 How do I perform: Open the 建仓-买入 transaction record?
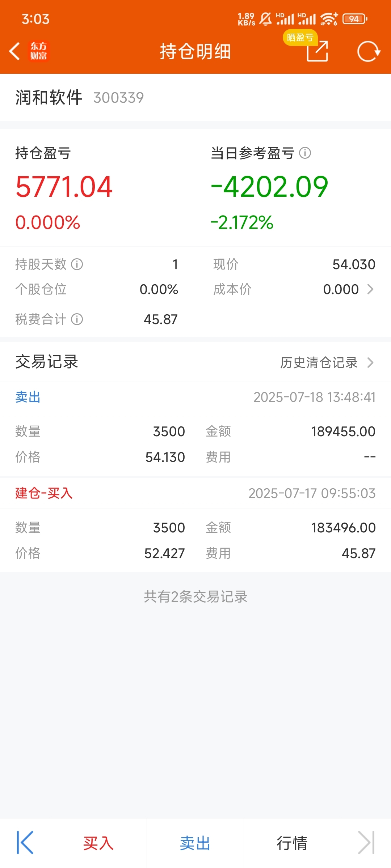(x=195, y=526)
